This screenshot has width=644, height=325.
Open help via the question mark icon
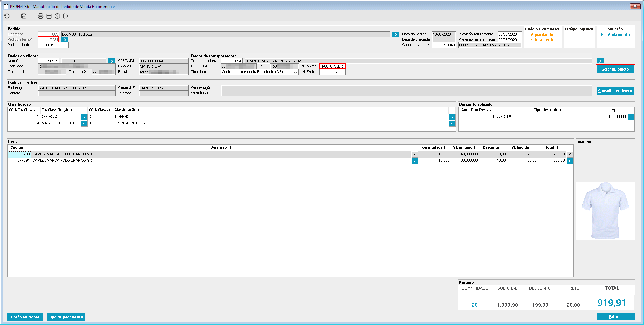pos(57,16)
